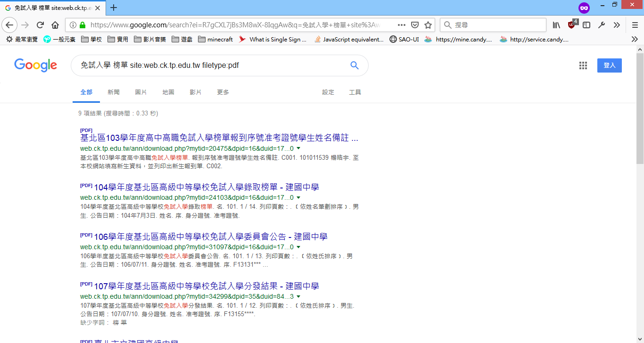Open page actions three-dot menu
This screenshot has height=343, width=644.
pyautogui.click(x=402, y=25)
